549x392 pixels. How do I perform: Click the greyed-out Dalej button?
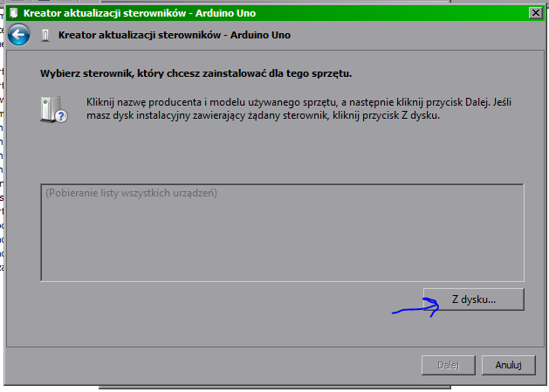click(449, 364)
